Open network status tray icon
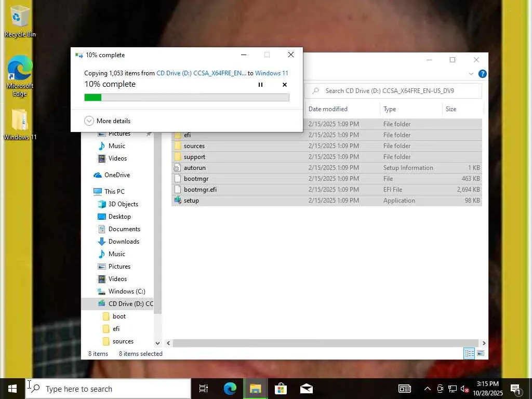532x399 pixels. [x=453, y=389]
